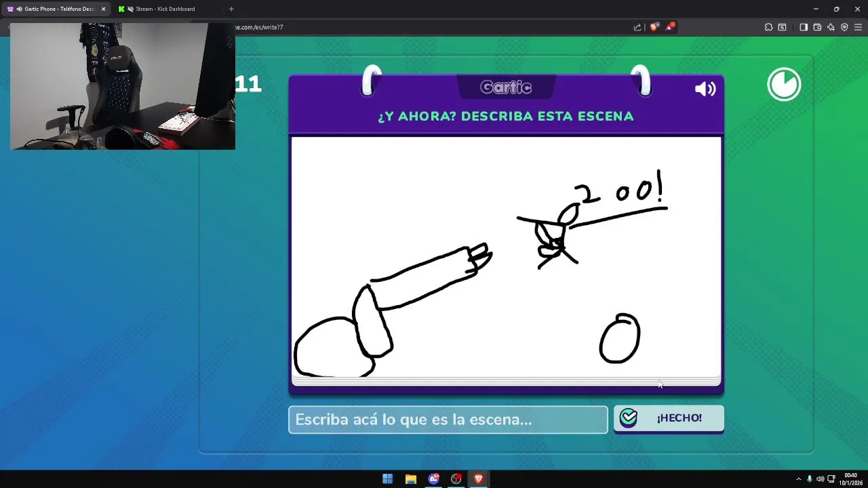This screenshot has height=488, width=868.
Task: Click the webcam overlay video
Action: click(x=123, y=86)
